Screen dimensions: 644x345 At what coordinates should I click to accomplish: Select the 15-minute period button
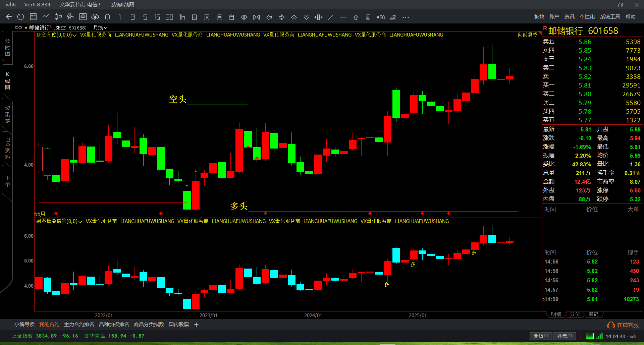tap(157, 17)
